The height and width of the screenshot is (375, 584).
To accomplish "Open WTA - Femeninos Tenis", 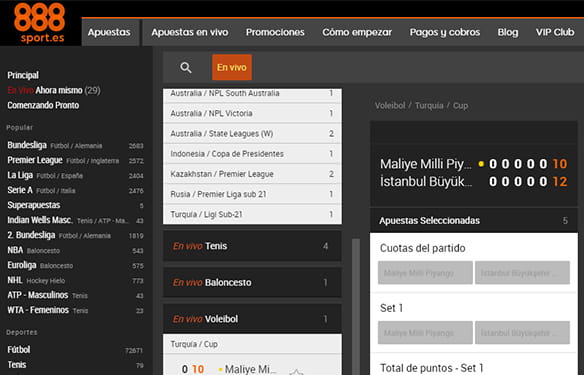I will [x=75, y=310].
